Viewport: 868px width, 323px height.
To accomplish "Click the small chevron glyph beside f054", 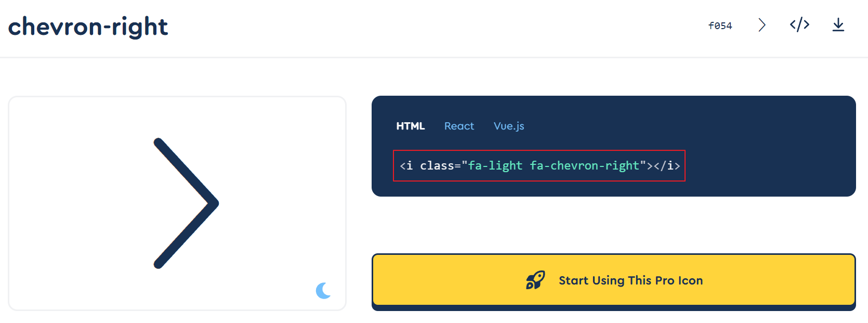I will tap(761, 24).
